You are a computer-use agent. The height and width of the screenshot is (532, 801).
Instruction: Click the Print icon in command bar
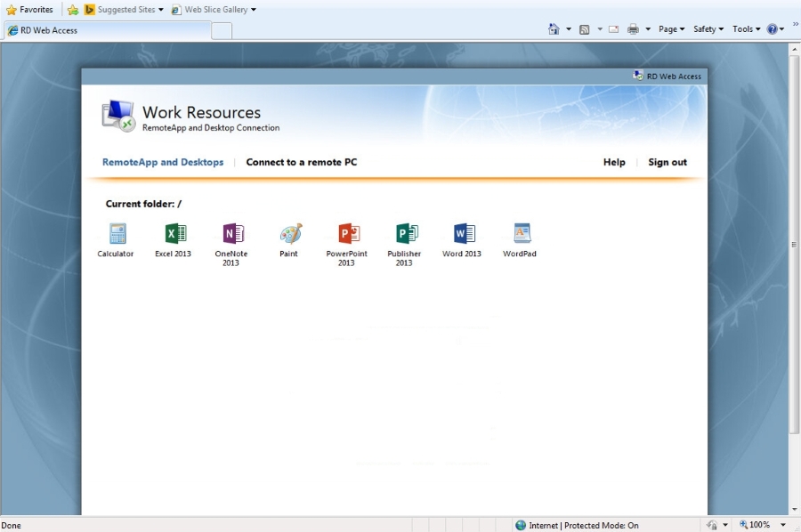click(633, 29)
